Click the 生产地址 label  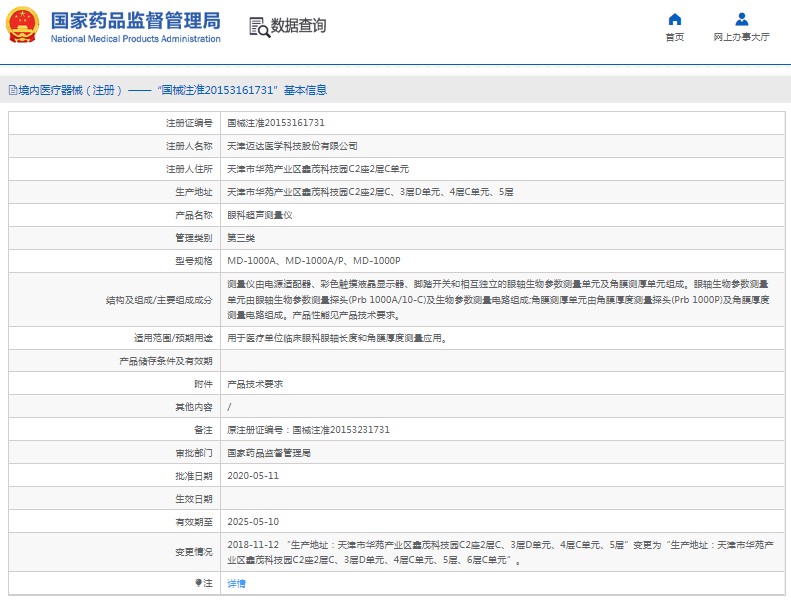coord(194,192)
